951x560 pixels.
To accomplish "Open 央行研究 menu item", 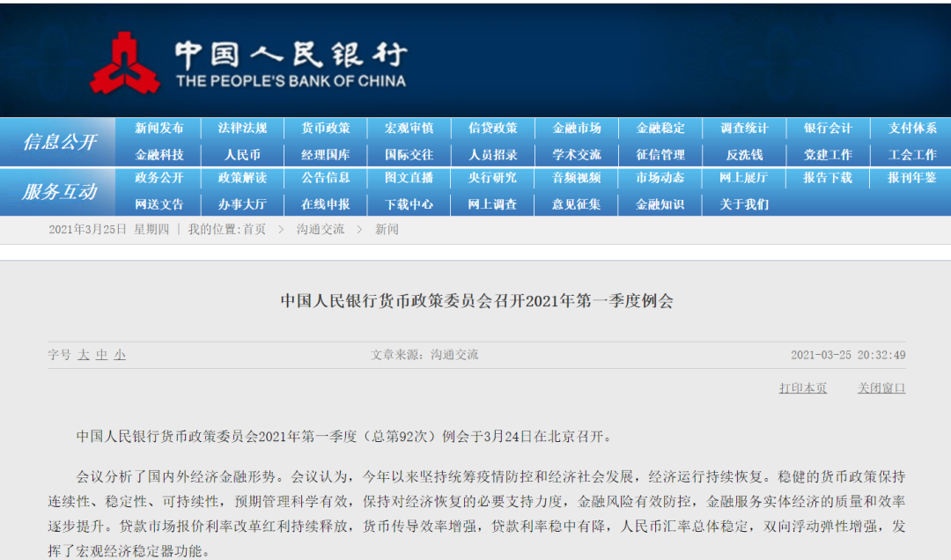I will point(492,178).
